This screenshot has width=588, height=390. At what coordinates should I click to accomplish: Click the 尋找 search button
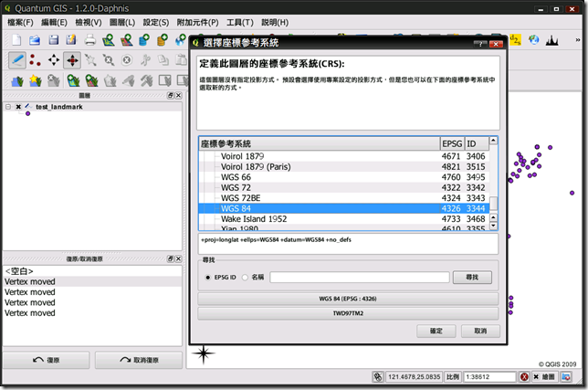472,278
